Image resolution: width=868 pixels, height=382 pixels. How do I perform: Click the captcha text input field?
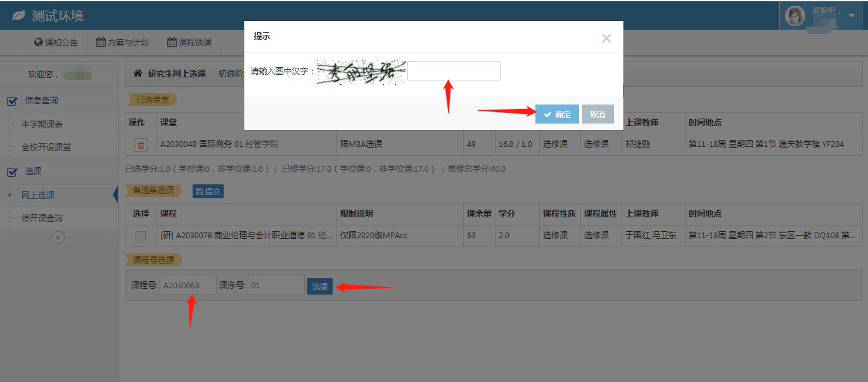pyautogui.click(x=454, y=71)
